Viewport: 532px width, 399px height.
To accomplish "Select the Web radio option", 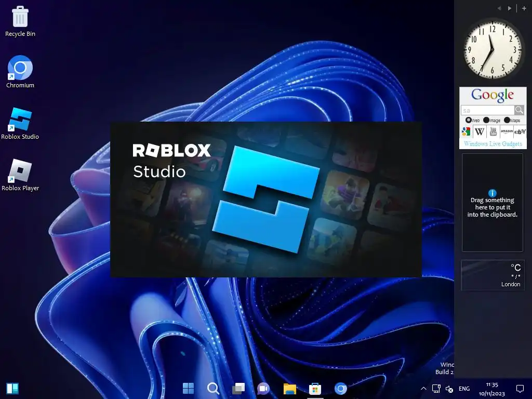I will point(469,120).
